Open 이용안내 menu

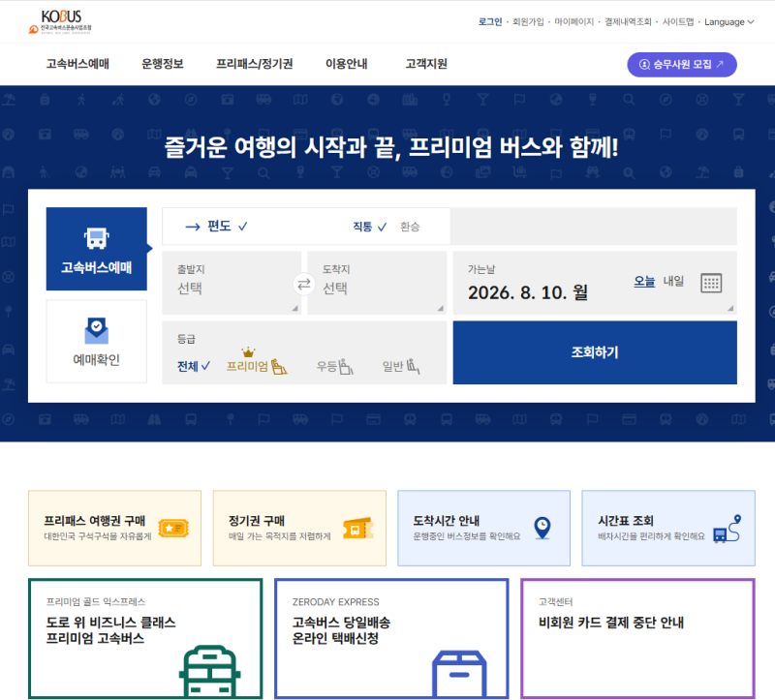347,64
